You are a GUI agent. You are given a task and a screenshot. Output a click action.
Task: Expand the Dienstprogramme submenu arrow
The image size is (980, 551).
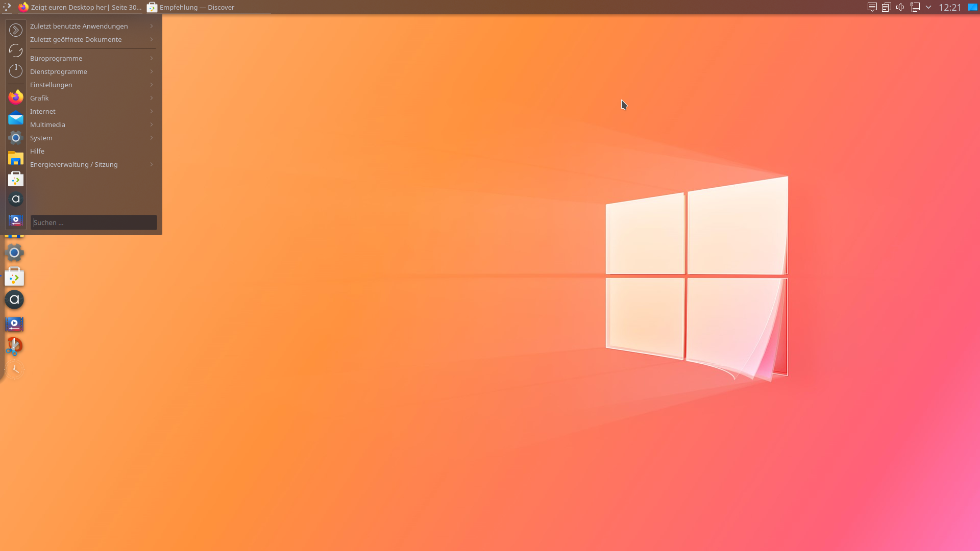[x=152, y=71]
